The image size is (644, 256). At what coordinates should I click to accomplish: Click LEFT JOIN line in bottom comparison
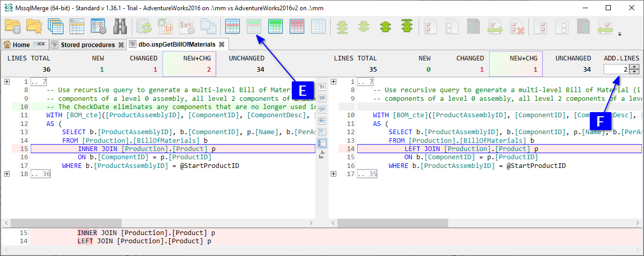pyautogui.click(x=322, y=241)
